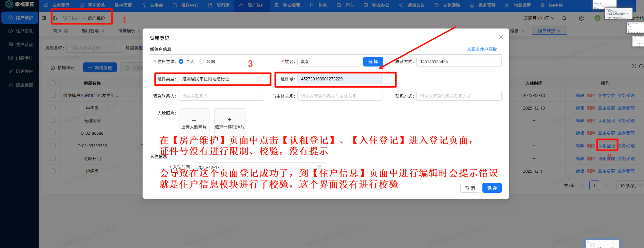Click the notification bell icon
Viewport: 644px width, 248px height.
[564, 18]
